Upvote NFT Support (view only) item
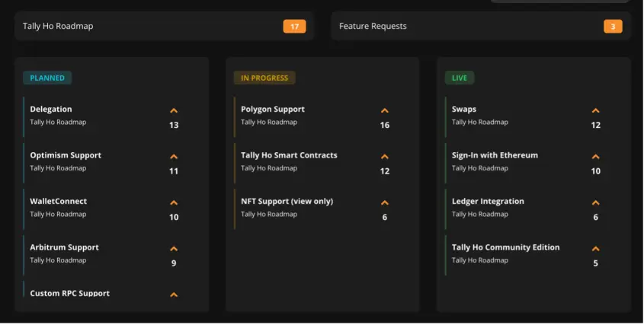Viewport: 644px width, 325px height. pos(384,202)
